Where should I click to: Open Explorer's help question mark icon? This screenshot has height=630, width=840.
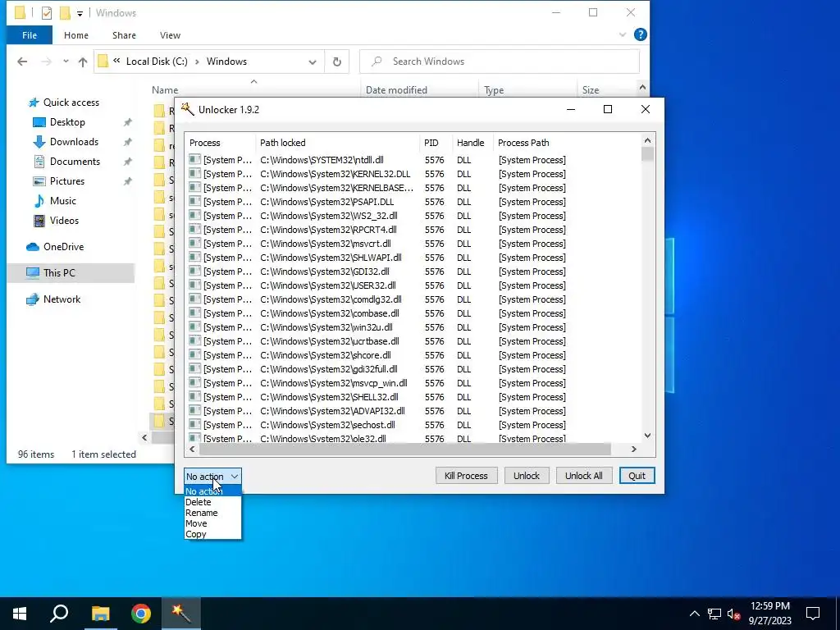pyautogui.click(x=640, y=34)
